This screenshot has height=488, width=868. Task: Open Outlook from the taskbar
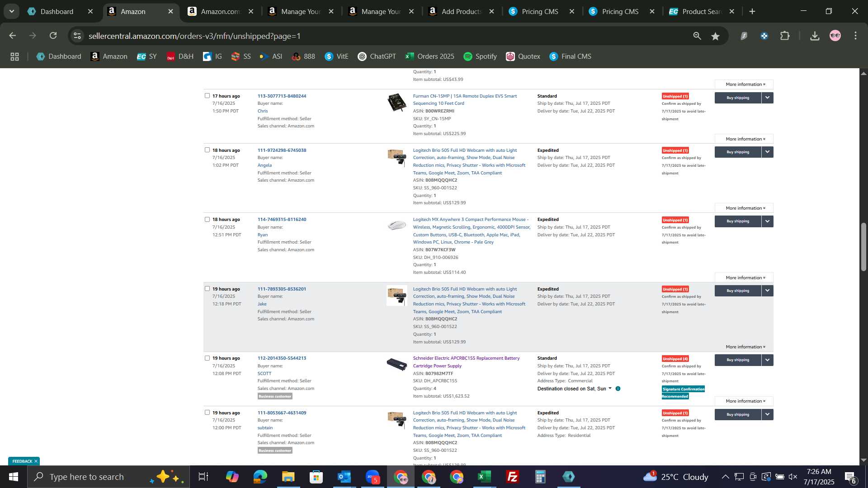[x=344, y=477]
